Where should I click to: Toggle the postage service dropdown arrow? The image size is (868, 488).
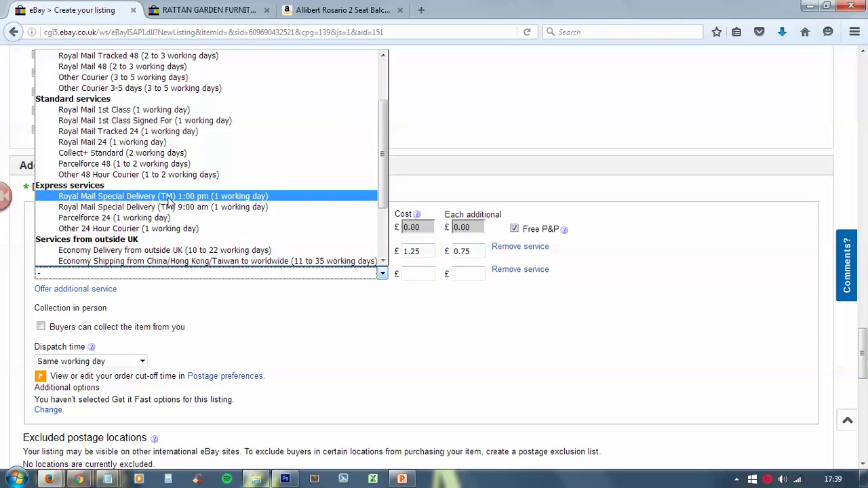click(x=382, y=273)
